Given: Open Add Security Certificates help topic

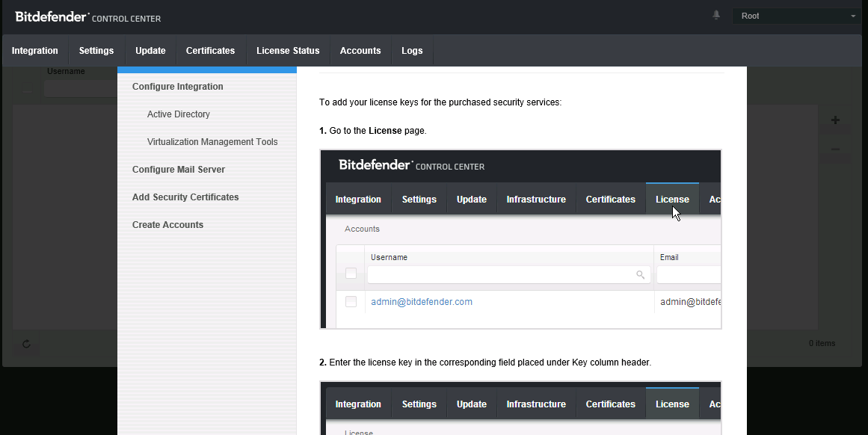Looking at the screenshot, I should [x=185, y=197].
